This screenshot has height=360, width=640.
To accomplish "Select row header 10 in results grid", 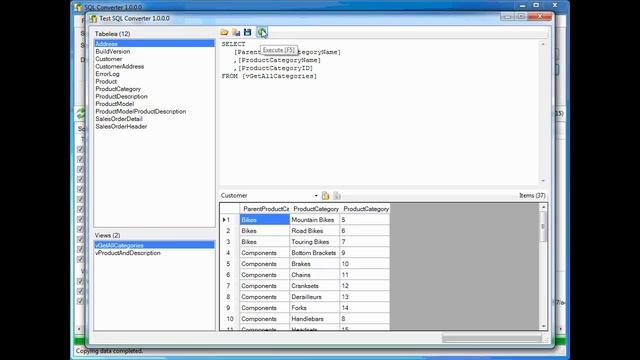I will tap(230, 319).
